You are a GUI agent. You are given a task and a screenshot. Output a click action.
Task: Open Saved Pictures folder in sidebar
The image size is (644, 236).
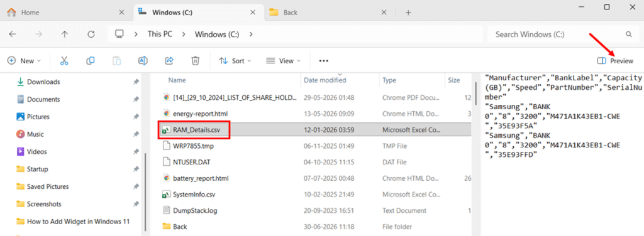(48, 186)
